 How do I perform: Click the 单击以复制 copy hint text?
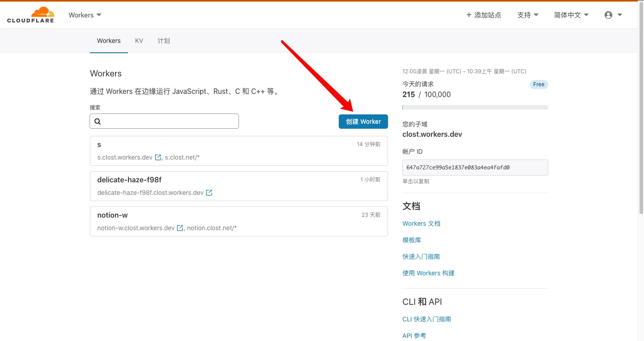click(x=416, y=181)
